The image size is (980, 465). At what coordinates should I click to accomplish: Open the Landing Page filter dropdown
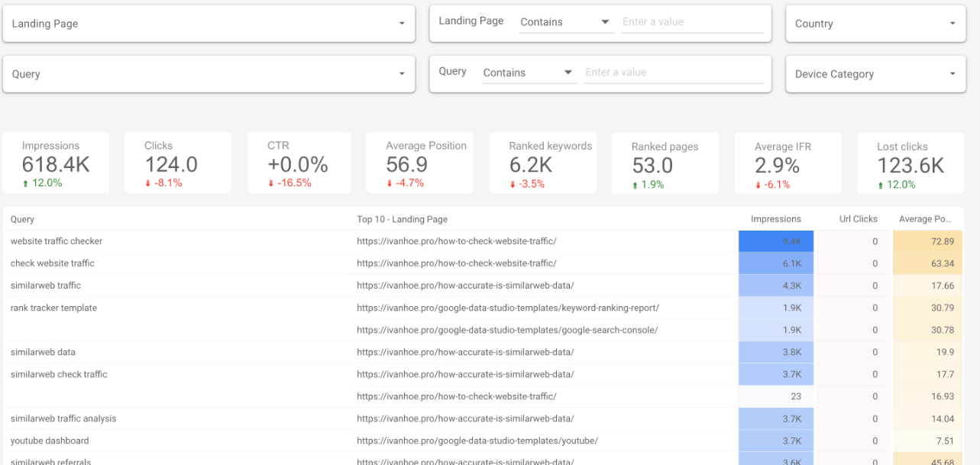[x=209, y=24]
